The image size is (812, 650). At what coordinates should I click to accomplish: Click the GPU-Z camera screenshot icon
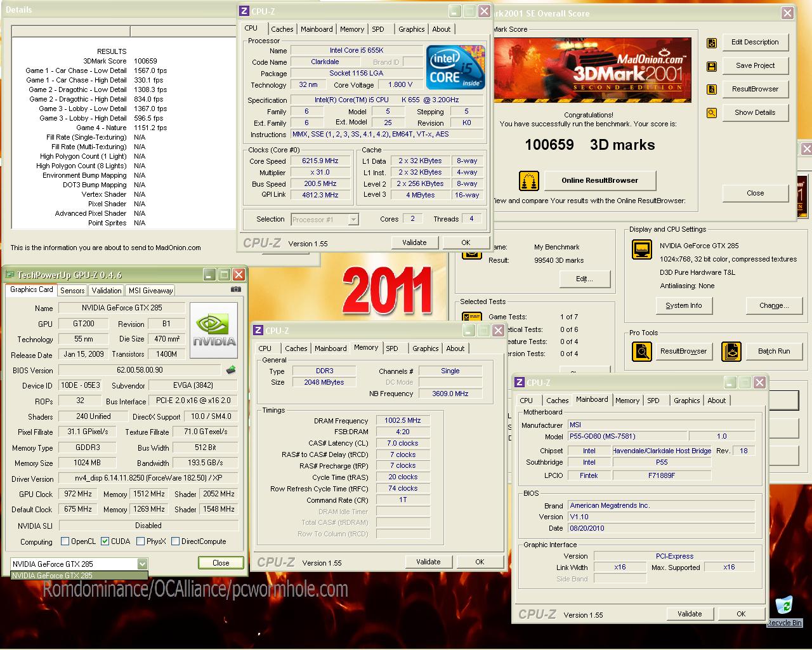click(236, 289)
